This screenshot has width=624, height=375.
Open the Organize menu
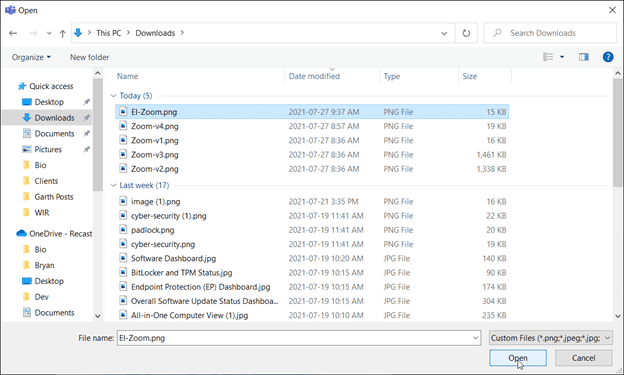31,57
